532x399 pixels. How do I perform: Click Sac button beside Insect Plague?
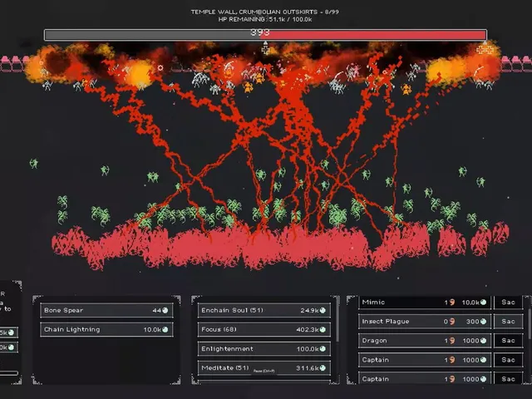click(x=508, y=322)
